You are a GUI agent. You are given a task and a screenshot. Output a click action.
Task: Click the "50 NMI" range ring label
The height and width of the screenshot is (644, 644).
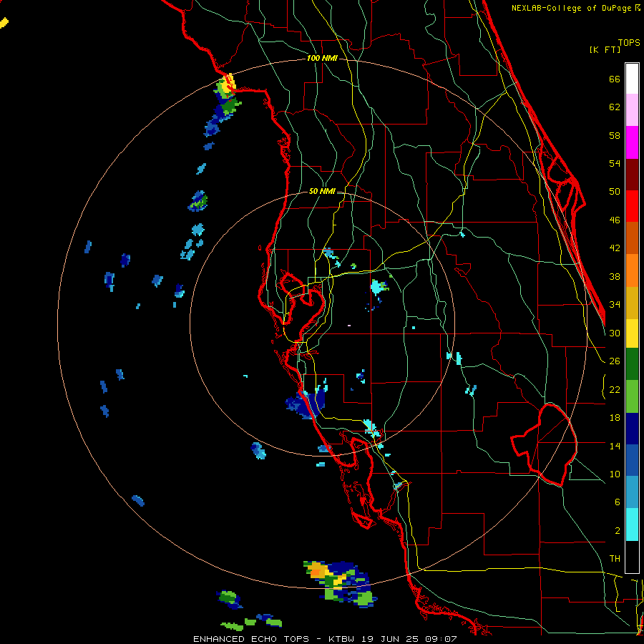click(322, 191)
